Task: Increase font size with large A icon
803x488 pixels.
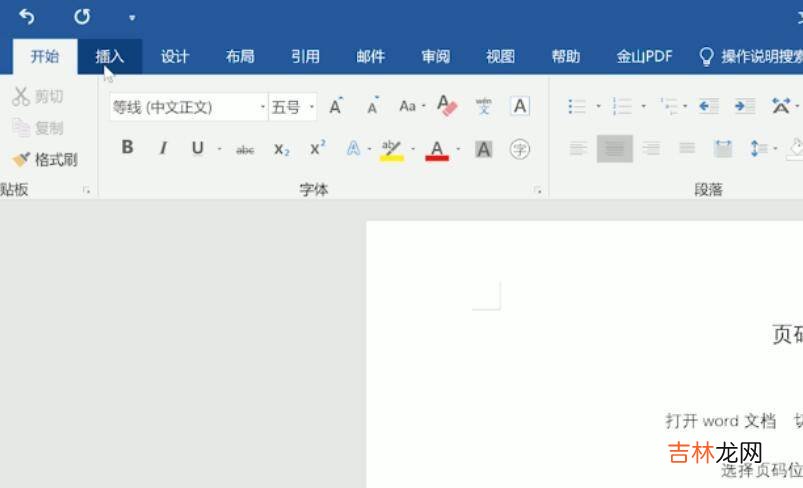Action: (x=336, y=106)
